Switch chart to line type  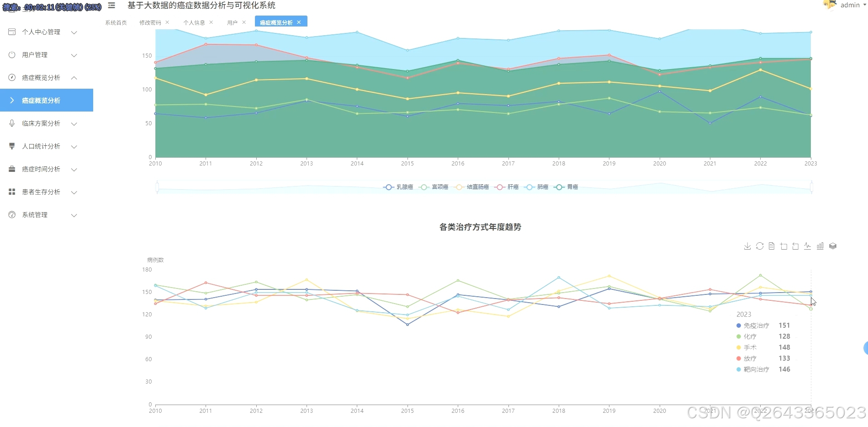point(808,246)
